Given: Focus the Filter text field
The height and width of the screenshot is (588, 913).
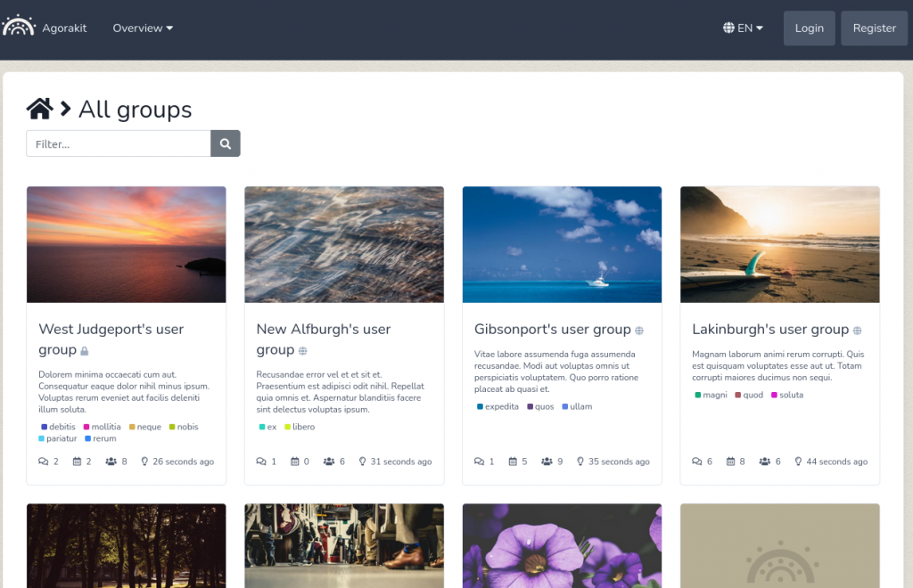Looking at the screenshot, I should [x=119, y=143].
